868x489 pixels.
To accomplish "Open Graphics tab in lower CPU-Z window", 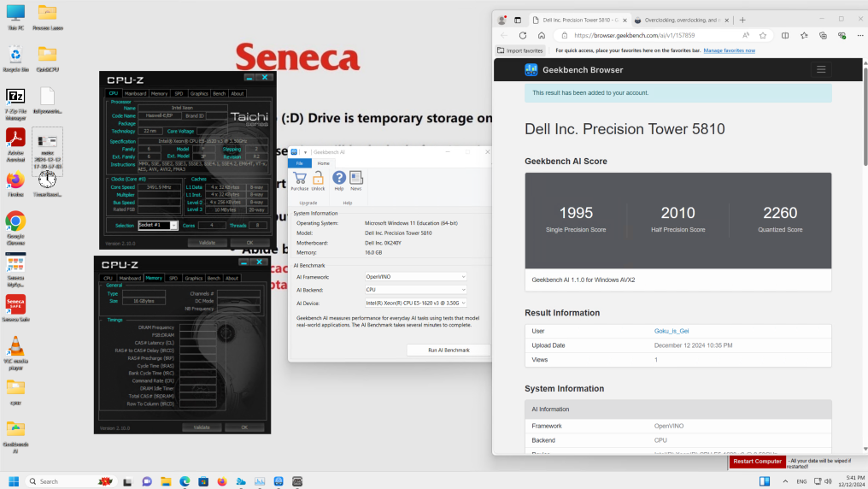I will point(193,278).
